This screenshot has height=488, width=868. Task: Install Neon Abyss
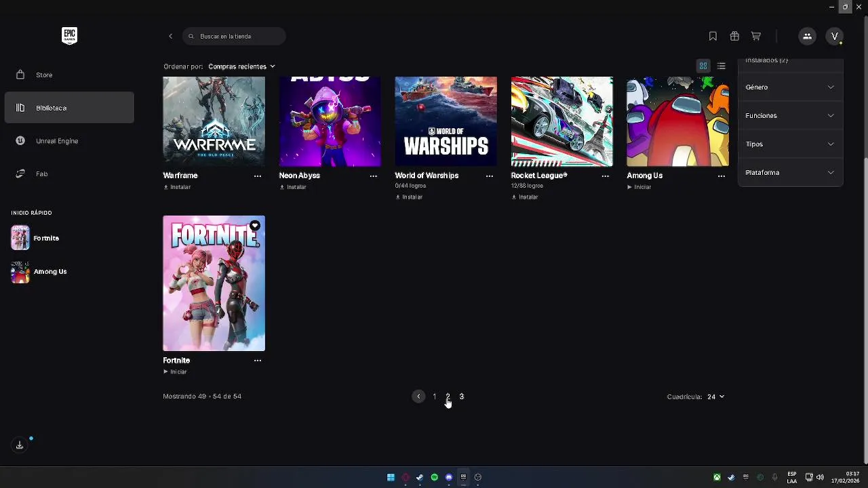293,187
